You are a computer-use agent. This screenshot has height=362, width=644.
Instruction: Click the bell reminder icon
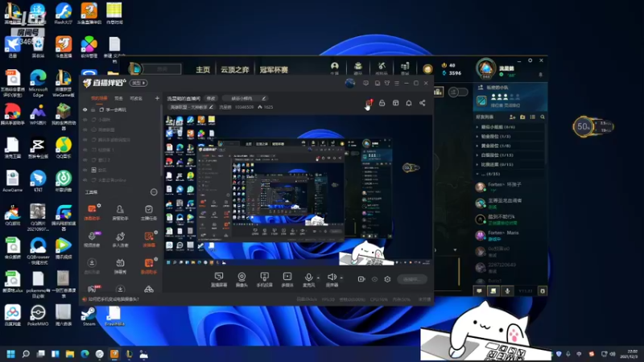[x=409, y=103]
